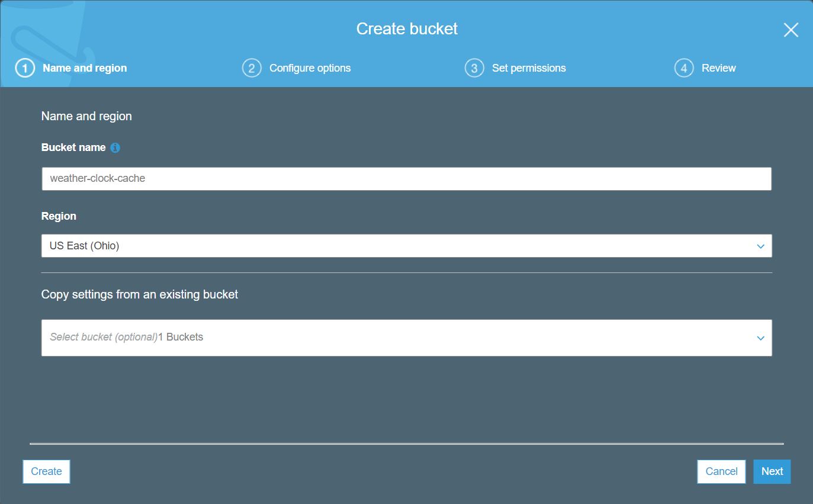Click the step 4 number circle
The height and width of the screenshot is (504, 813).
click(684, 69)
